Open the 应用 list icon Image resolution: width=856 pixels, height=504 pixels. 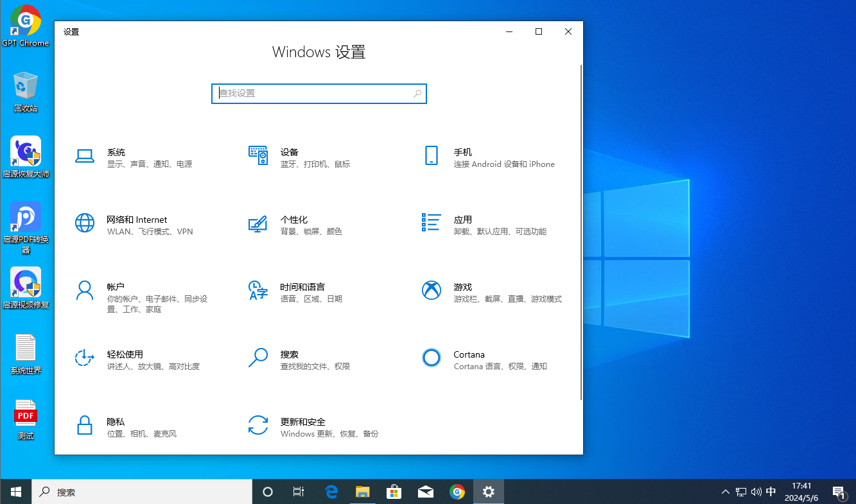coord(432,222)
